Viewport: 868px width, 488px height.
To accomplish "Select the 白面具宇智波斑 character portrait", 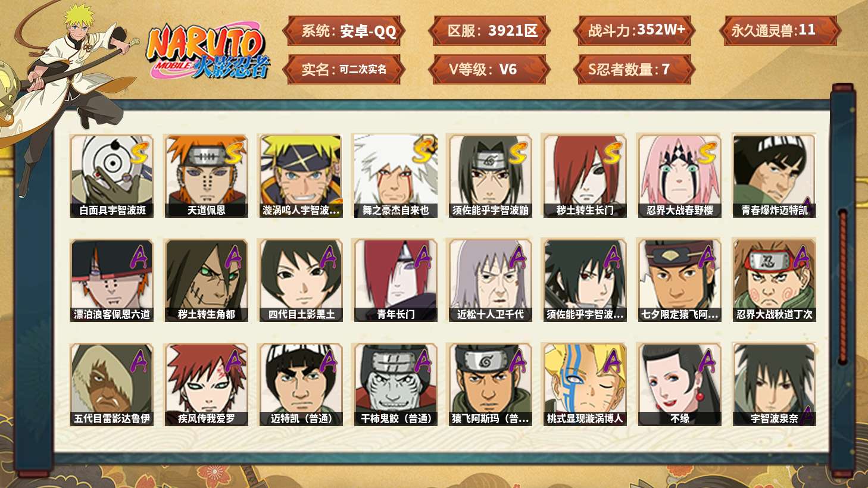I will click(x=112, y=176).
